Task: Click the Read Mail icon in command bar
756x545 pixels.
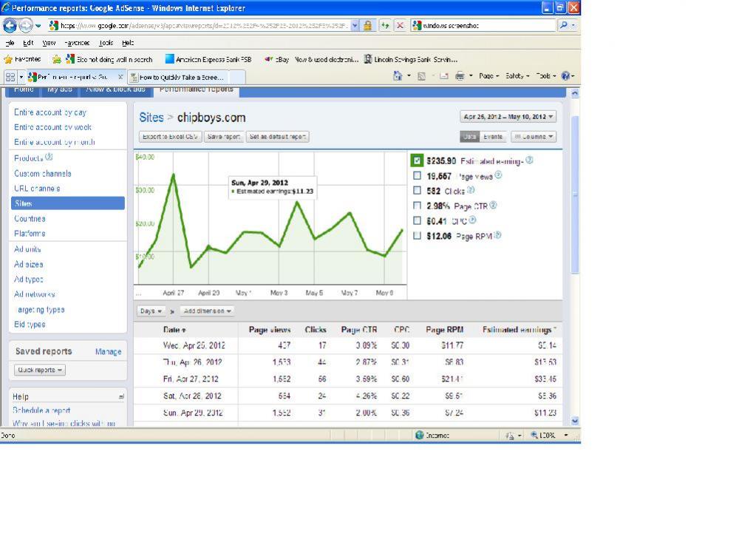Action: click(444, 76)
